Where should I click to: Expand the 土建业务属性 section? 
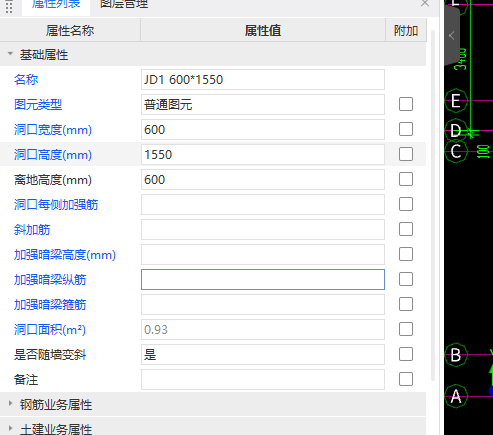tap(10, 428)
